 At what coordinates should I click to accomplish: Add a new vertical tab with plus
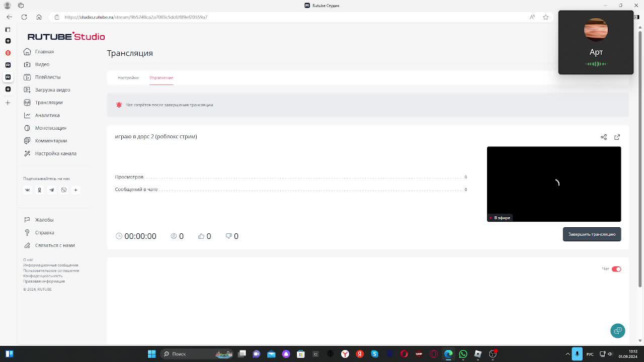coord(8,103)
